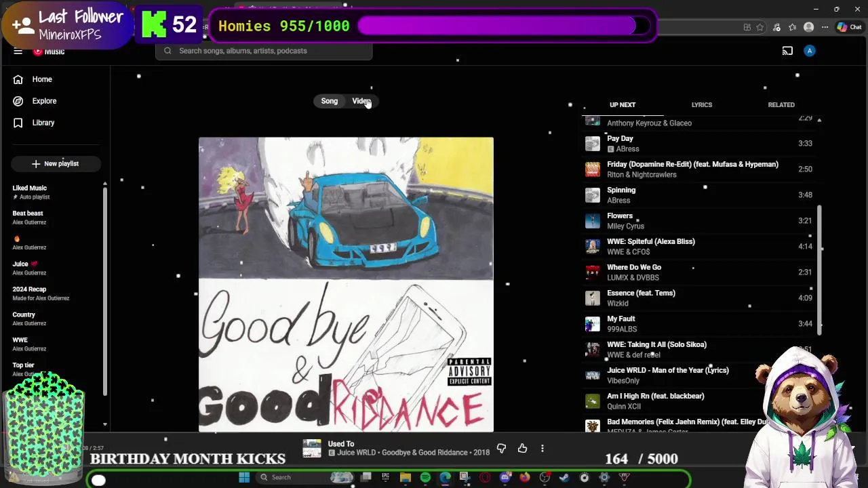This screenshot has width=868, height=488.
Task: Open the LYRICS tab
Action: tap(702, 105)
